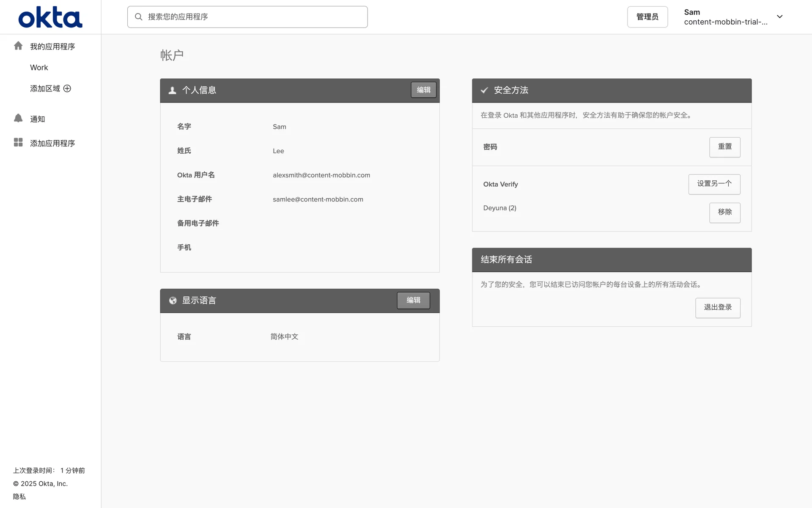
Task: Click the home icon in sidebar
Action: point(18,46)
